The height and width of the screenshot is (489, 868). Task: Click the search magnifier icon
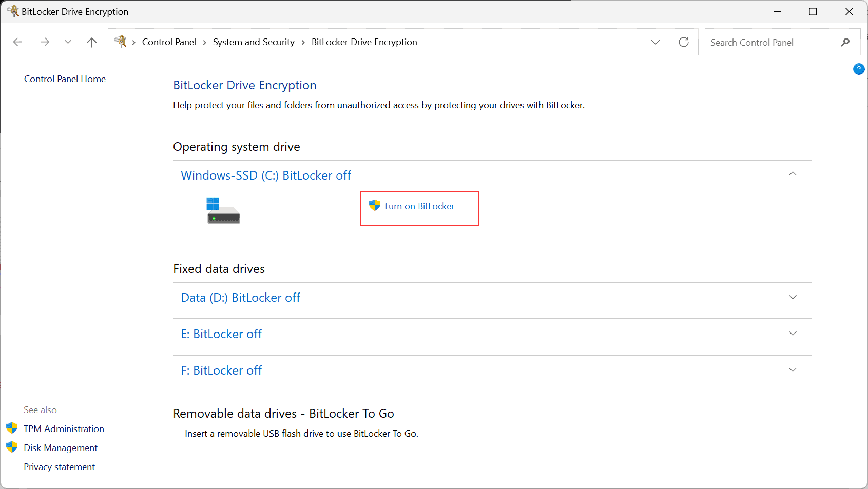click(x=845, y=42)
